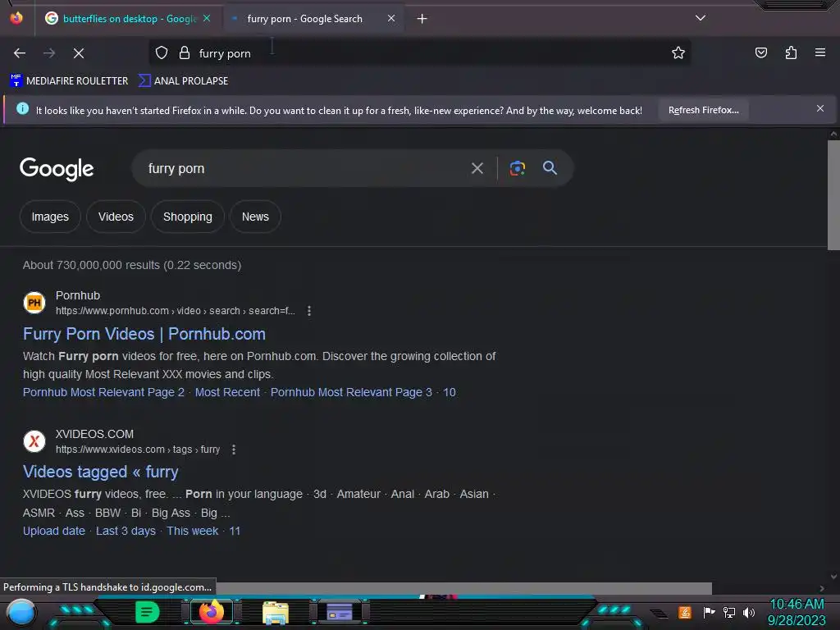Open the Start menu orb
This screenshot has height=630, width=840.
(21, 612)
